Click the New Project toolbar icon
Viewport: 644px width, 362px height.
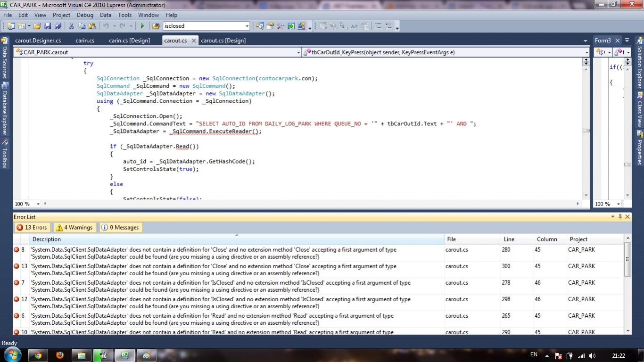[x=11, y=26]
